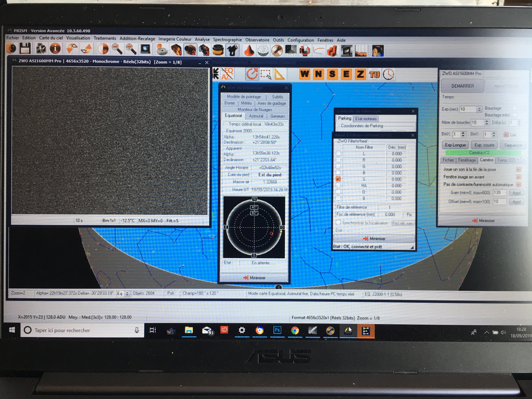Open the Observatoire menu
532x399 pixels.
(257, 40)
